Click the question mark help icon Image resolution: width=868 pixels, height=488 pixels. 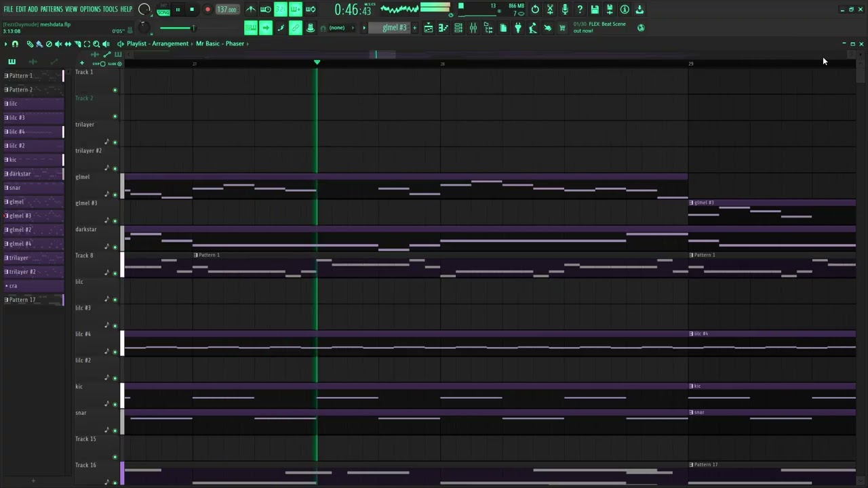coord(580,9)
